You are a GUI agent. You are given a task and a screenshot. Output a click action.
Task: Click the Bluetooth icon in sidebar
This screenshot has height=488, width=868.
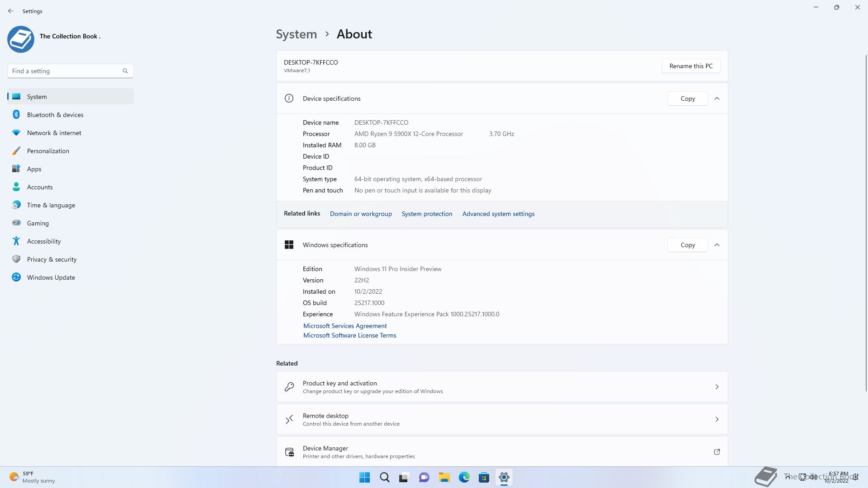(x=16, y=115)
